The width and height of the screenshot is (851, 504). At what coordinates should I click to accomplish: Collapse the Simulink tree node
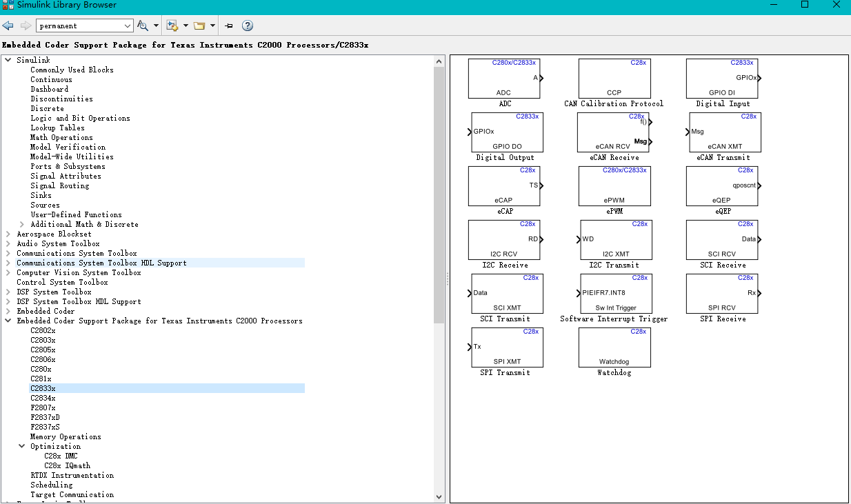pos(8,60)
